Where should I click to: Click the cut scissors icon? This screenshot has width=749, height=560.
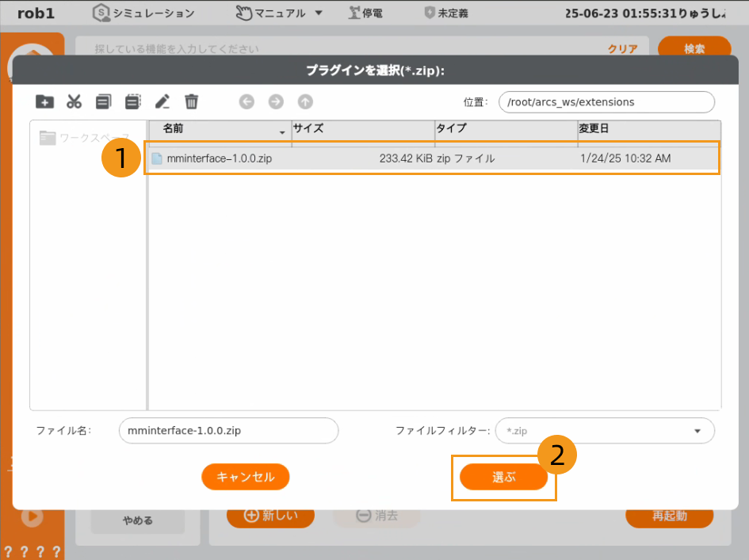click(75, 101)
